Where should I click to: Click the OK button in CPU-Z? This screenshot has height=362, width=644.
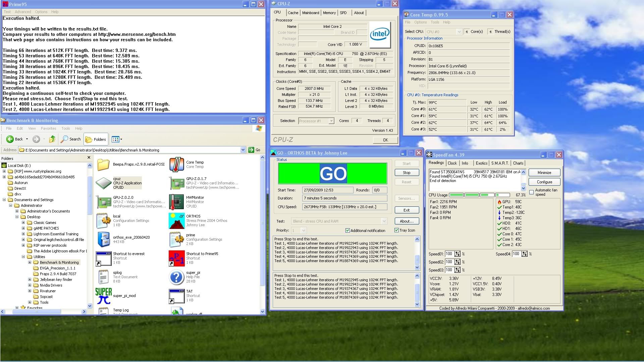tap(385, 140)
